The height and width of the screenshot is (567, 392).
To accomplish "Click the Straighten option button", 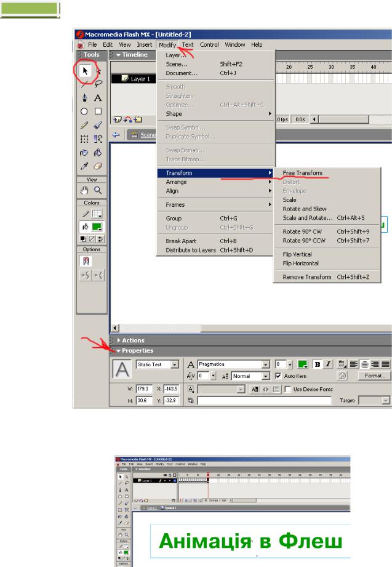I will (98, 276).
